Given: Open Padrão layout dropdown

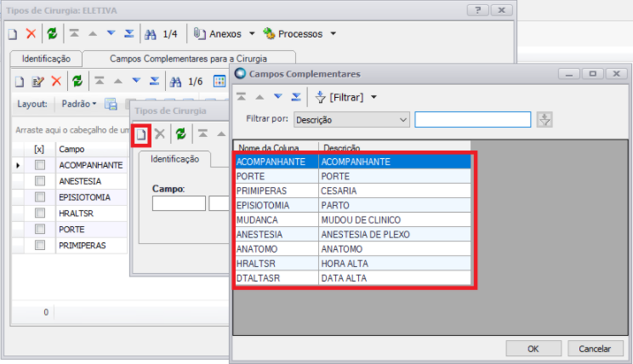Looking at the screenshot, I should [x=79, y=104].
